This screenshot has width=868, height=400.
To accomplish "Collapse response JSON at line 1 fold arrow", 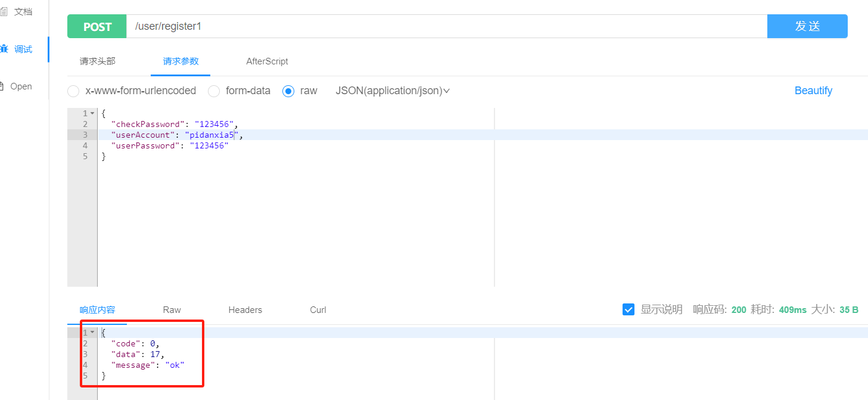I will click(92, 332).
